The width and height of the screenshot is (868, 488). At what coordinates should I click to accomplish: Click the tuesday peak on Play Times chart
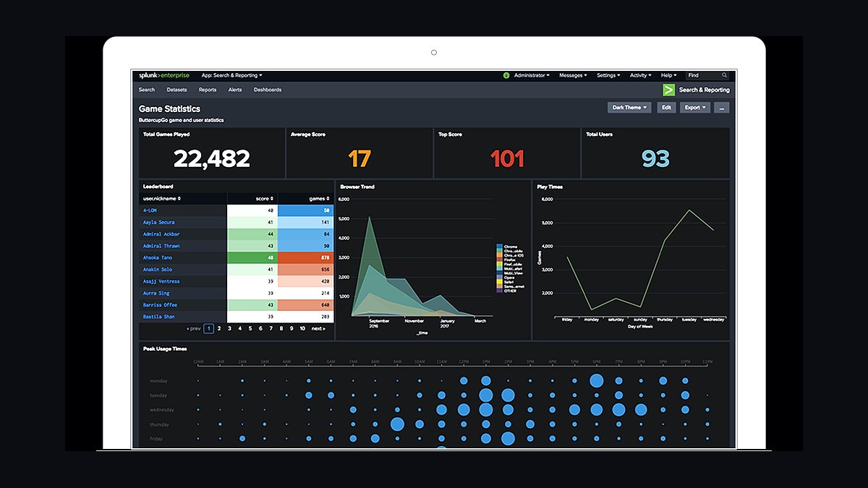[x=689, y=210]
